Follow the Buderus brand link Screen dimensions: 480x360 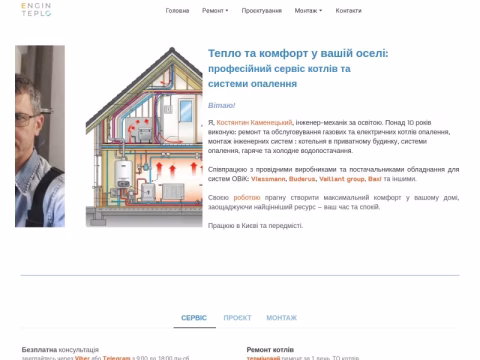[302, 179]
